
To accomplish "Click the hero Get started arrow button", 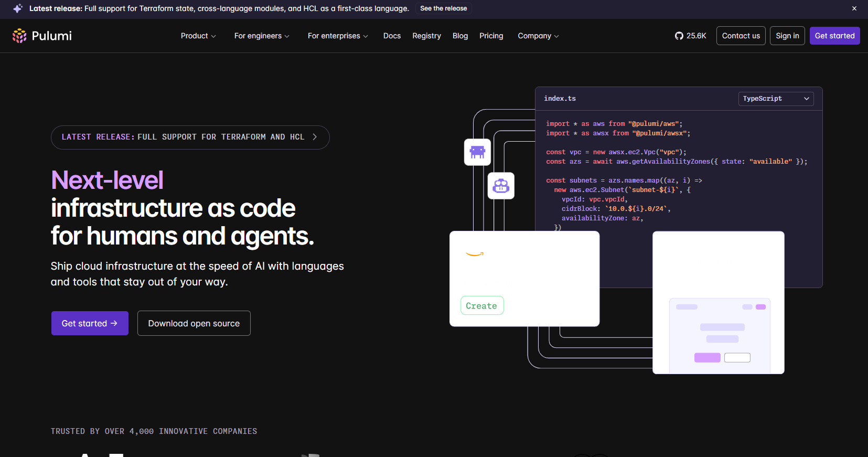I will tap(90, 323).
